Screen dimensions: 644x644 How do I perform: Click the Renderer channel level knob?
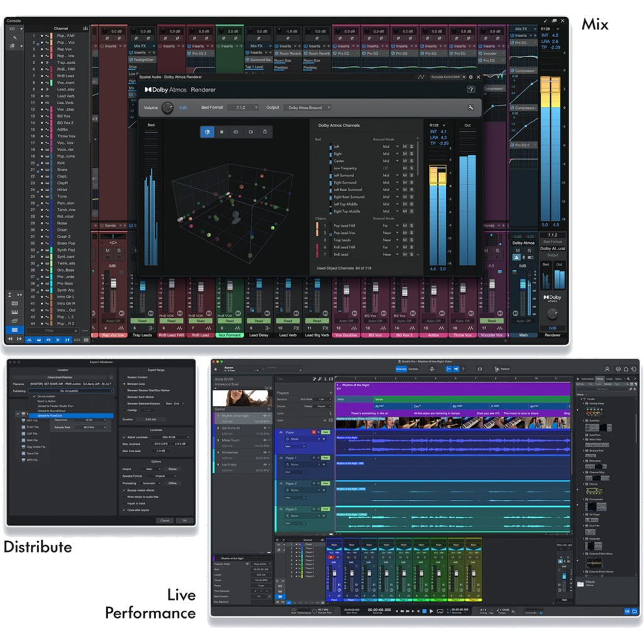click(x=553, y=314)
